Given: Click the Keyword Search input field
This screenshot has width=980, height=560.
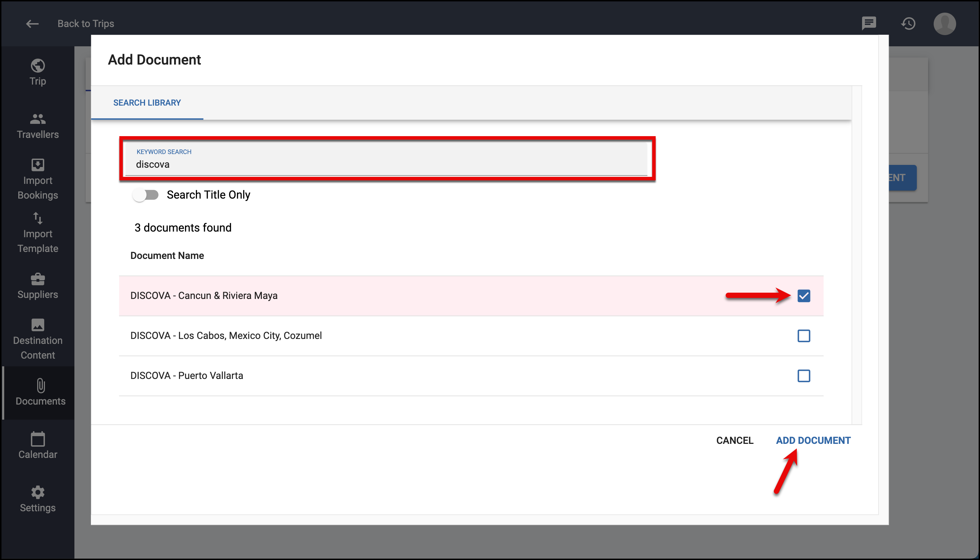Looking at the screenshot, I should 386,159.
